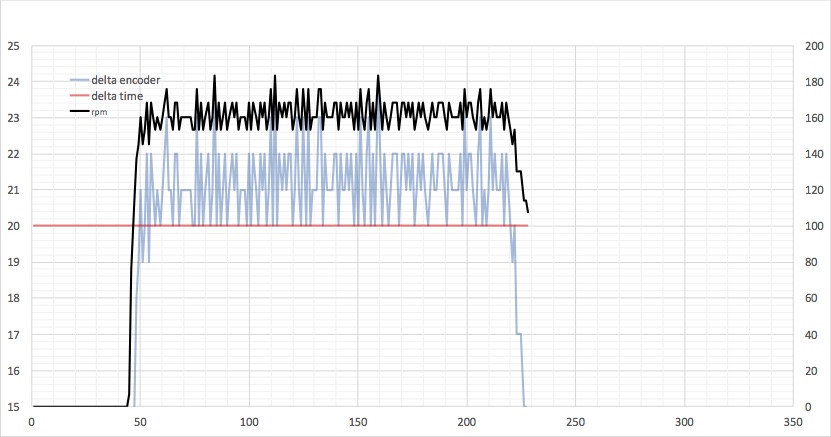Click left axis value 24

click(13, 82)
